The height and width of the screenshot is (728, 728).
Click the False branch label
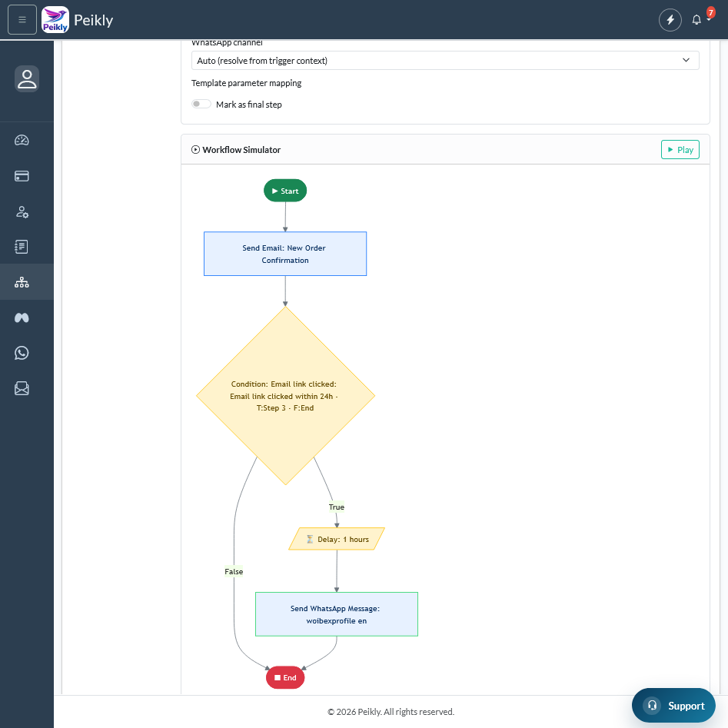coord(234,571)
